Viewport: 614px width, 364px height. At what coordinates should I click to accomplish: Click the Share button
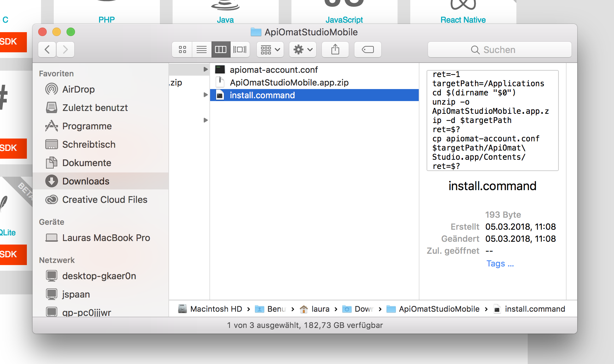[x=335, y=49]
